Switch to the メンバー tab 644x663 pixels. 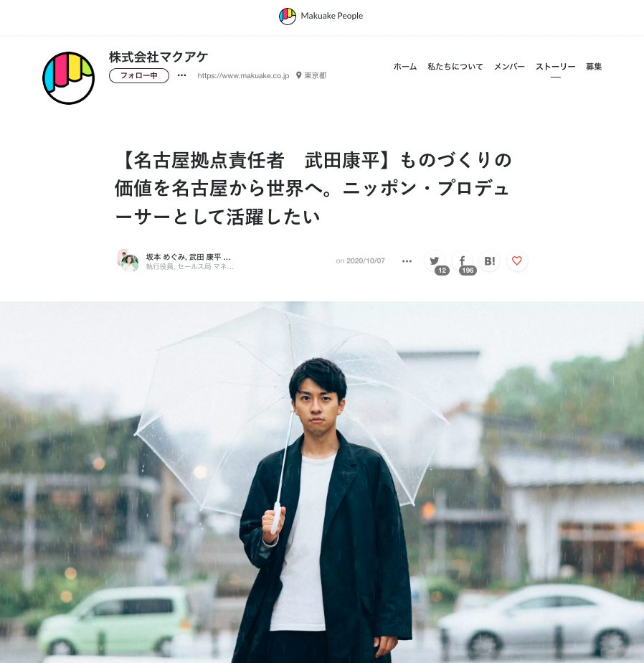point(509,67)
